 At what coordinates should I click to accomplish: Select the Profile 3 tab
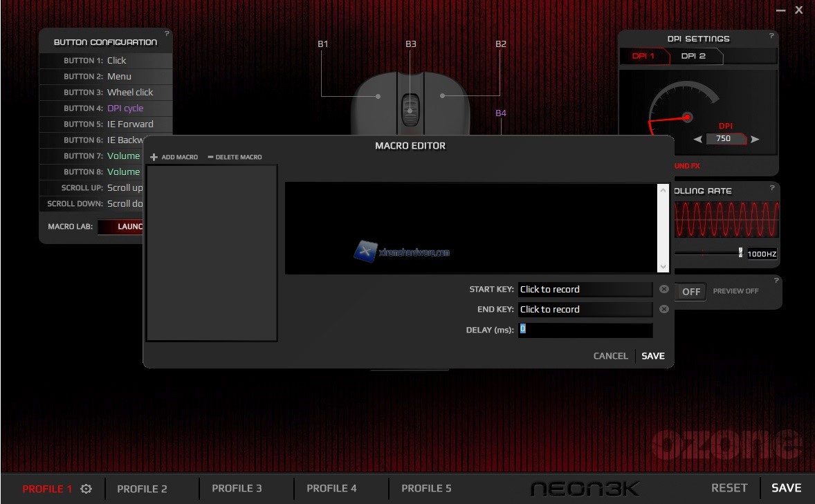237,489
